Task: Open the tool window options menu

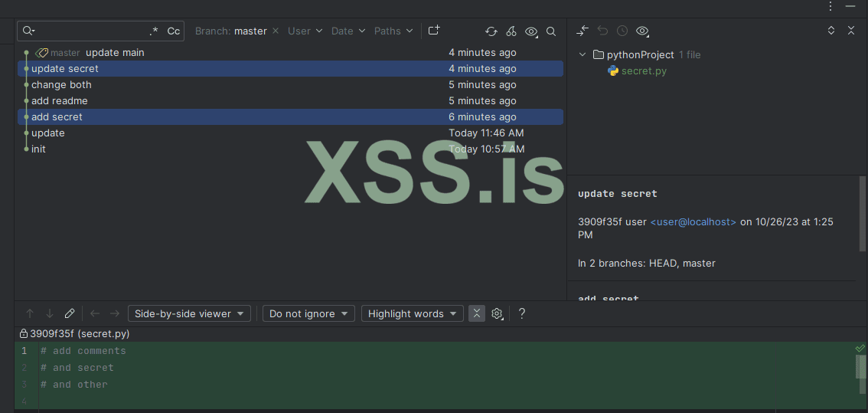Action: [830, 6]
